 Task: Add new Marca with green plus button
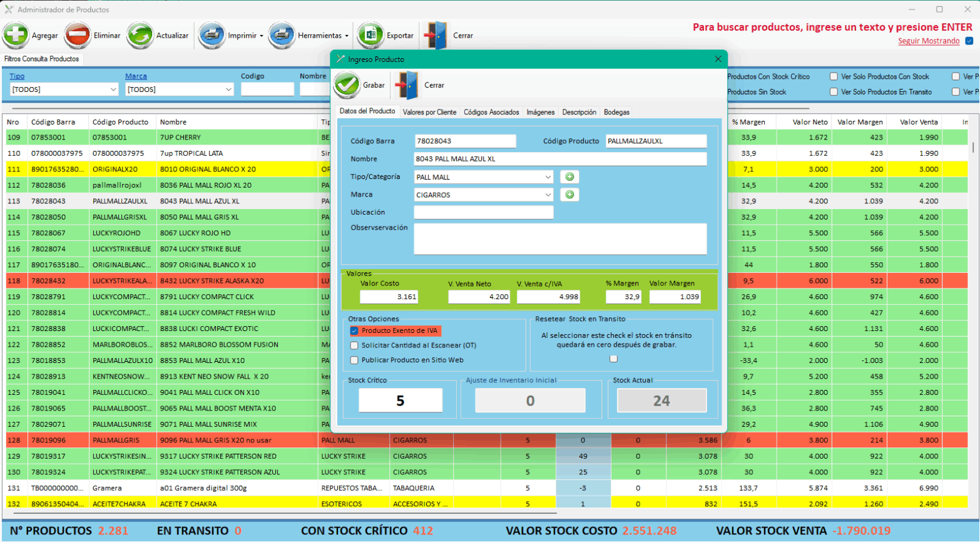[569, 195]
